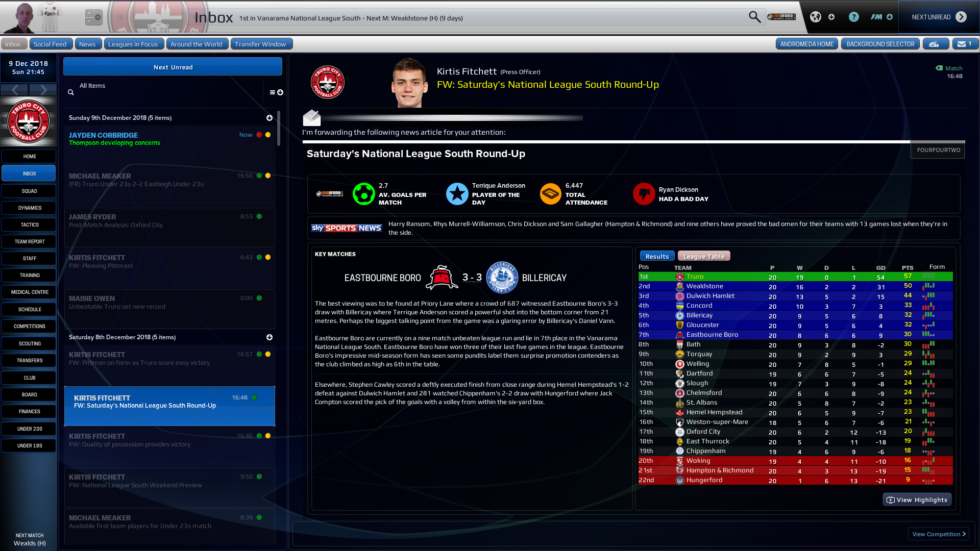Viewport: 980px width, 551px height.
Task: Go back with the left navigation arrow
Action: click(14, 90)
